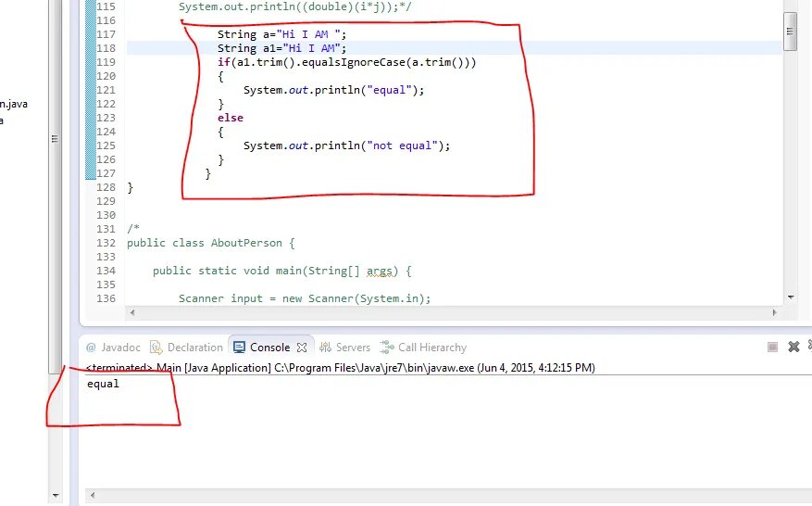Click the println("equal") statement
812x506 pixels.
pos(333,90)
